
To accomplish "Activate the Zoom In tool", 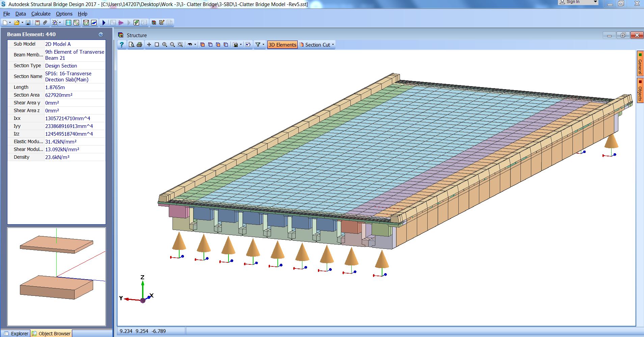I will [x=164, y=44].
